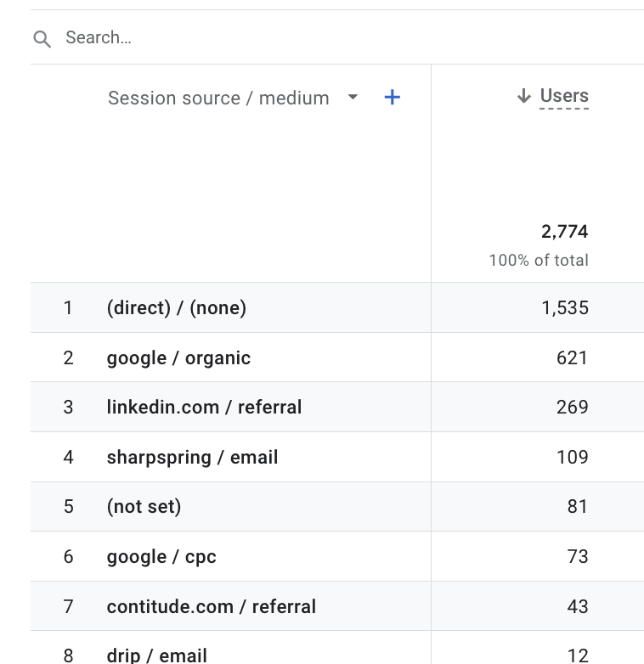644x664 pixels.
Task: Select the (direct) / (none) row
Action: click(x=176, y=307)
